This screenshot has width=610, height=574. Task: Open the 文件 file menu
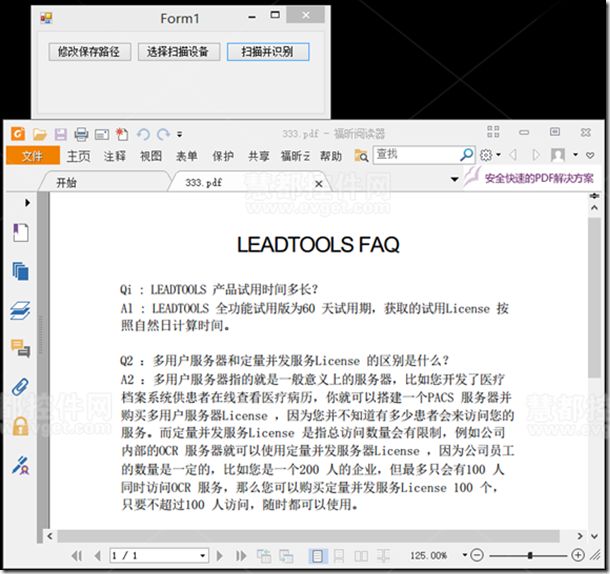(33, 156)
